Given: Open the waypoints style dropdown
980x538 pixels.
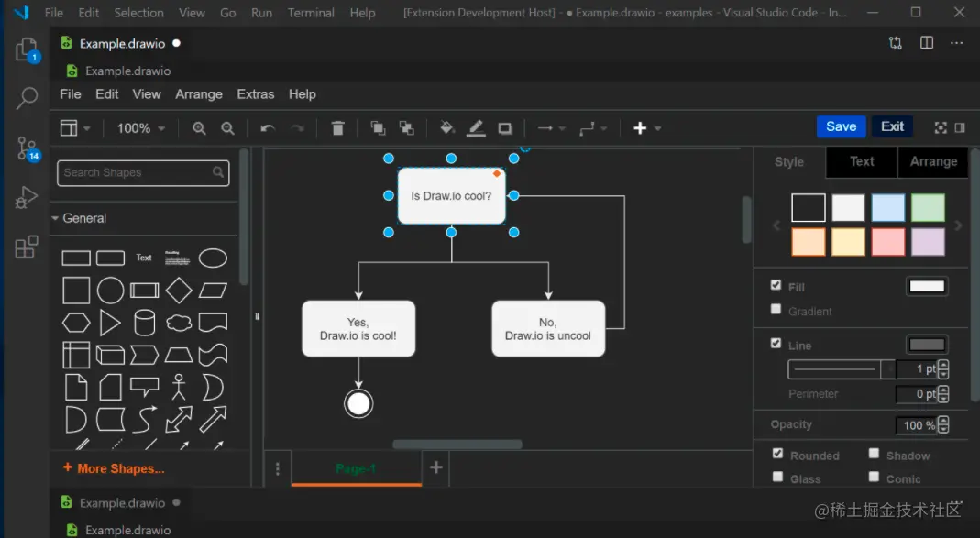Looking at the screenshot, I should pyautogui.click(x=593, y=128).
